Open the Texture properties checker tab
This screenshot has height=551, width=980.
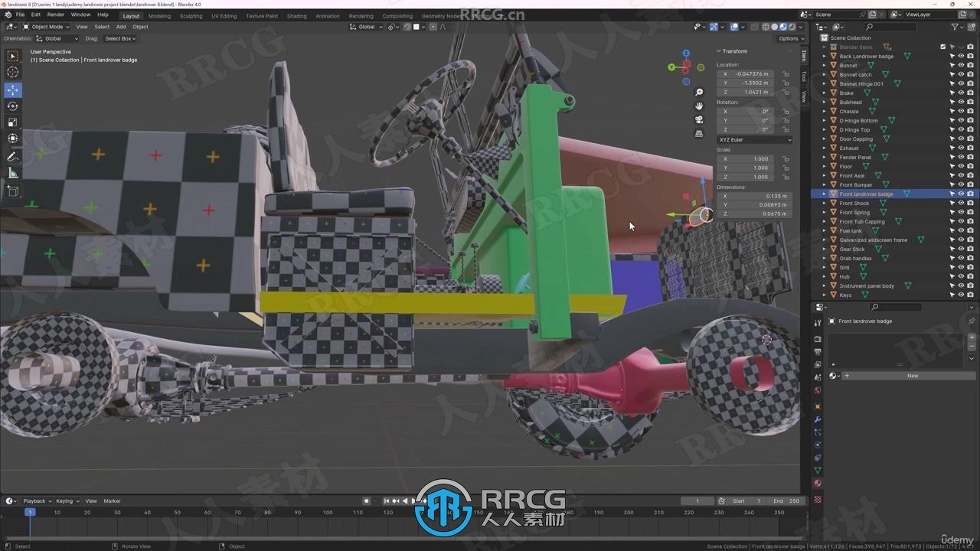click(818, 499)
